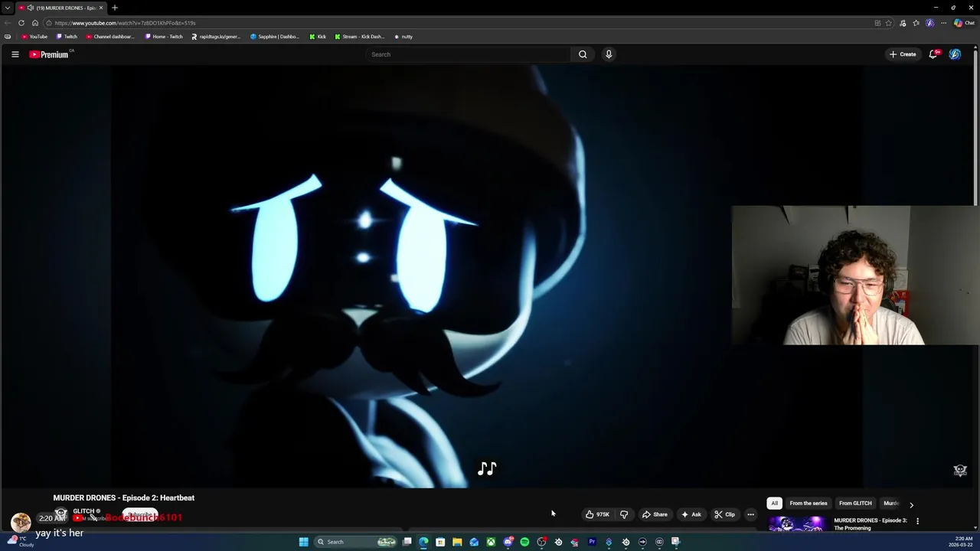Close the MURDER DRONES browser tab
Viewport: 980px width, 551px height.
pyautogui.click(x=100, y=8)
